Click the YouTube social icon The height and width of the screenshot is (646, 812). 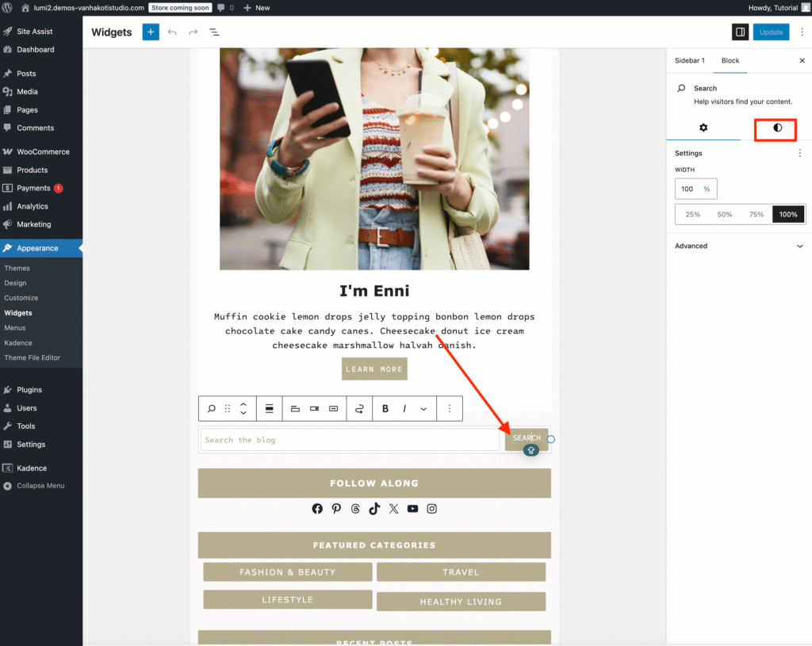[x=412, y=509]
